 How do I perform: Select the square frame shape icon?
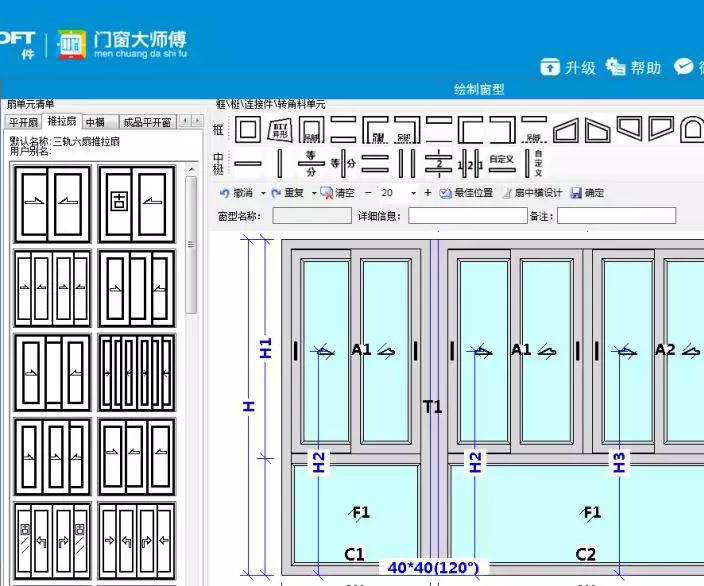click(248, 129)
